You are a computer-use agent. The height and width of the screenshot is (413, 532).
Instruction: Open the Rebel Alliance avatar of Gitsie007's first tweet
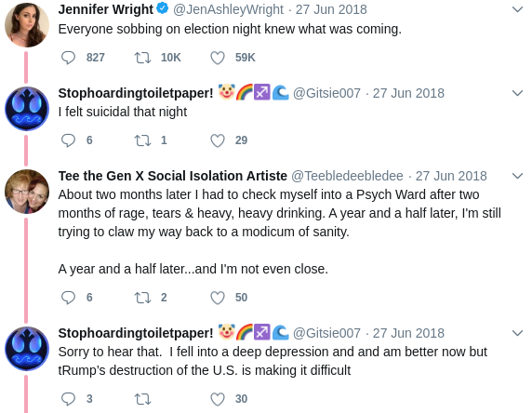pos(27,109)
